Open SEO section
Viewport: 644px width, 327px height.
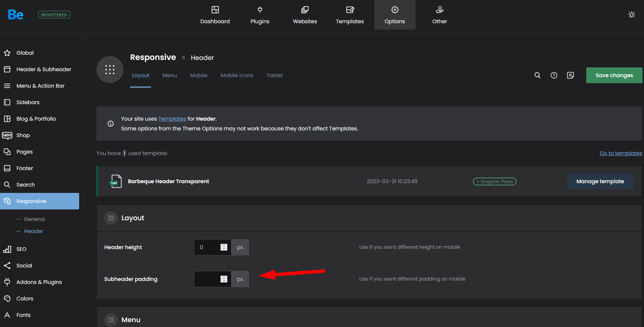40,249
